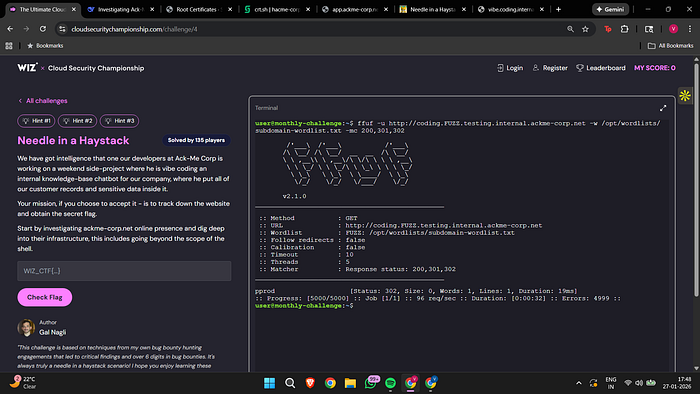Open the Extensions puzzle icon
700x394 pixels.
tap(625, 29)
